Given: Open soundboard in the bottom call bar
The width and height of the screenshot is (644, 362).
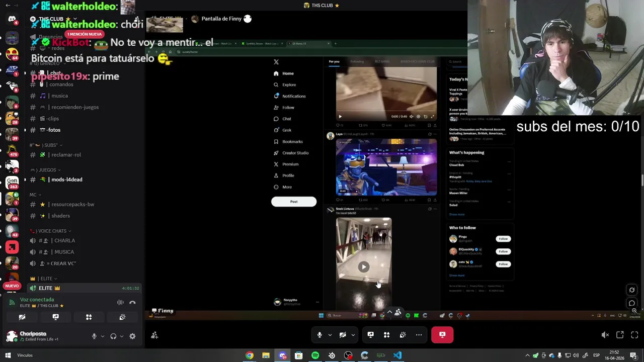Looking at the screenshot, I should click(x=403, y=335).
